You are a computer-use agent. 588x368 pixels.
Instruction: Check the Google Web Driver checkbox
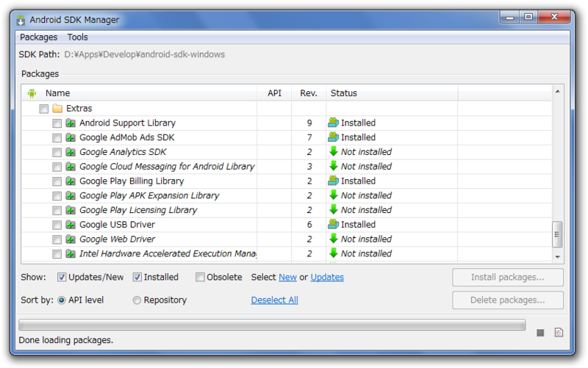pos(57,240)
